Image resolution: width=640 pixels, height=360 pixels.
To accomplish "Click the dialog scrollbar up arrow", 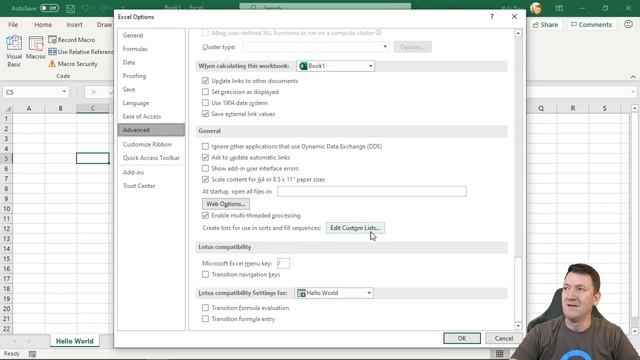I will [518, 33].
